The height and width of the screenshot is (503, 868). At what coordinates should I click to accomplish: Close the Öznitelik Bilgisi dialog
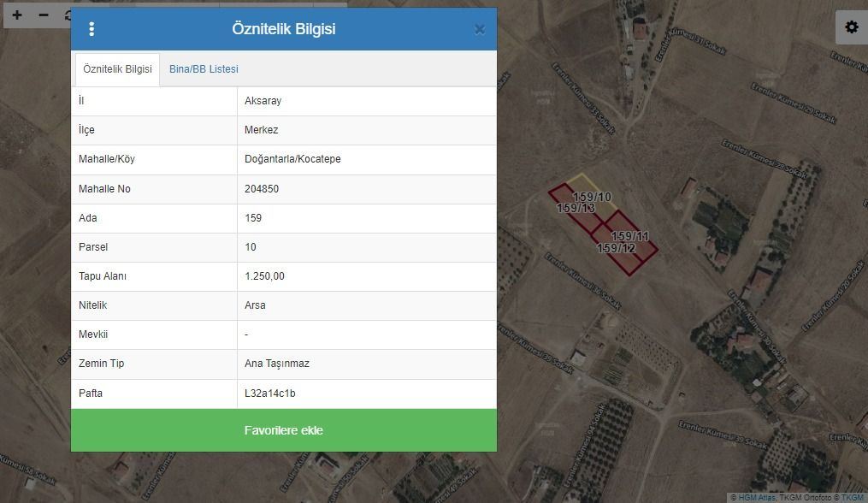(479, 29)
